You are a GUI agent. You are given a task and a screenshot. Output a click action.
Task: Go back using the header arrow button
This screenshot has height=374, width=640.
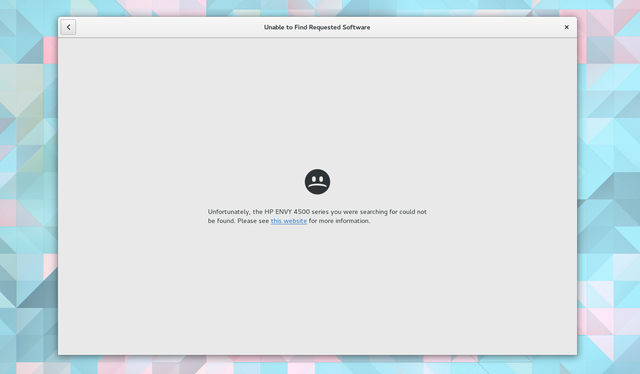(x=68, y=27)
